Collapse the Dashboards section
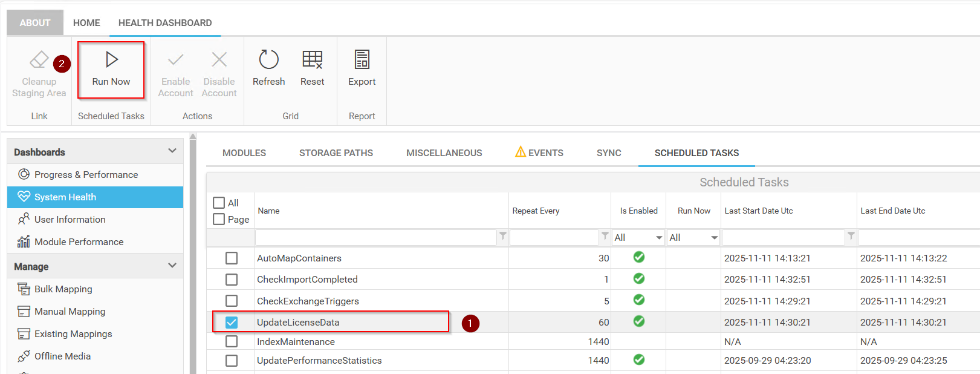Viewport: 980px width, 374px height. pos(172,151)
